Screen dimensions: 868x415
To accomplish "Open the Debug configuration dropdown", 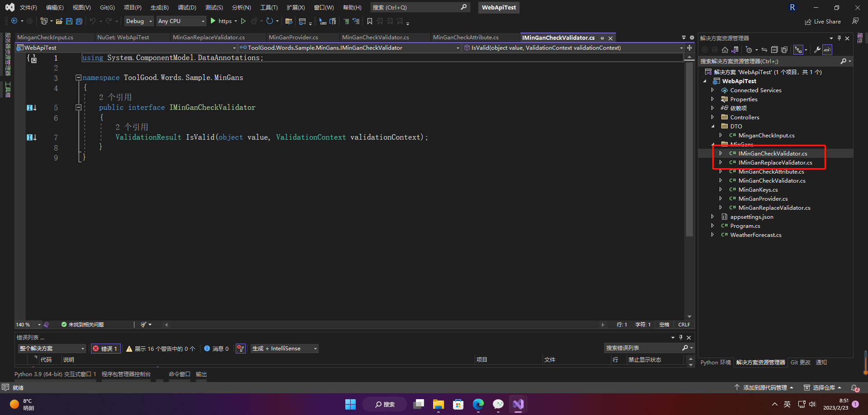I will tap(139, 21).
